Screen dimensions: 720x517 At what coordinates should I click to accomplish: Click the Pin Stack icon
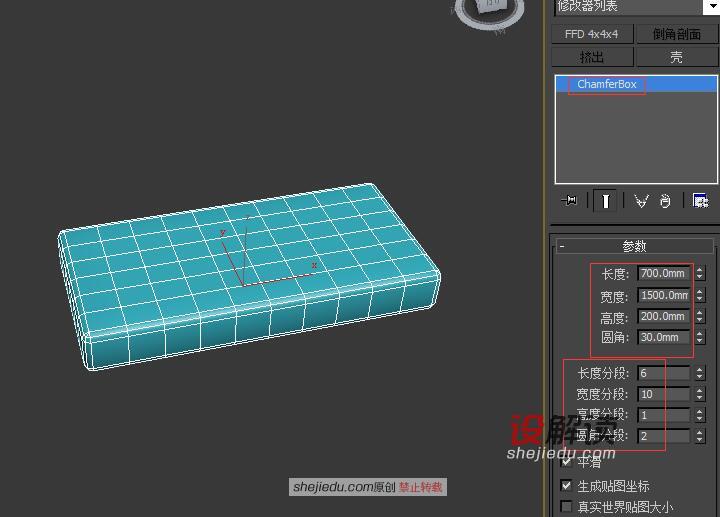569,201
